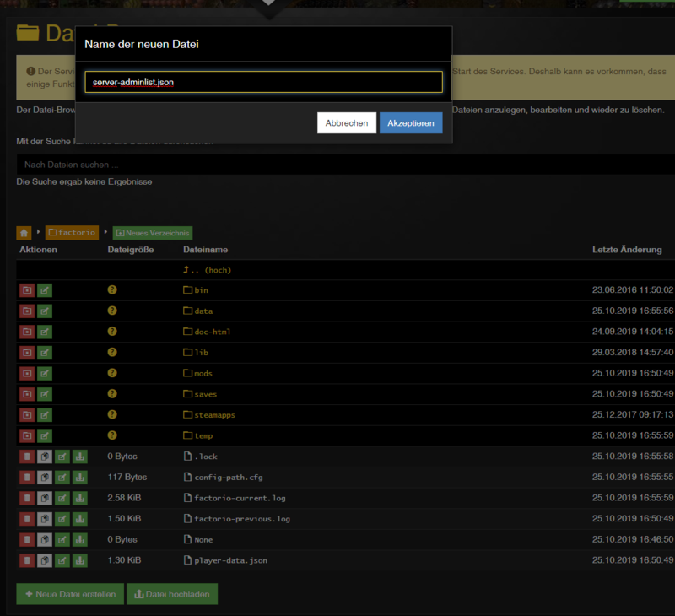This screenshot has height=616, width=675.
Task: Click the Neue Datei erstellen button
Action: point(70,594)
